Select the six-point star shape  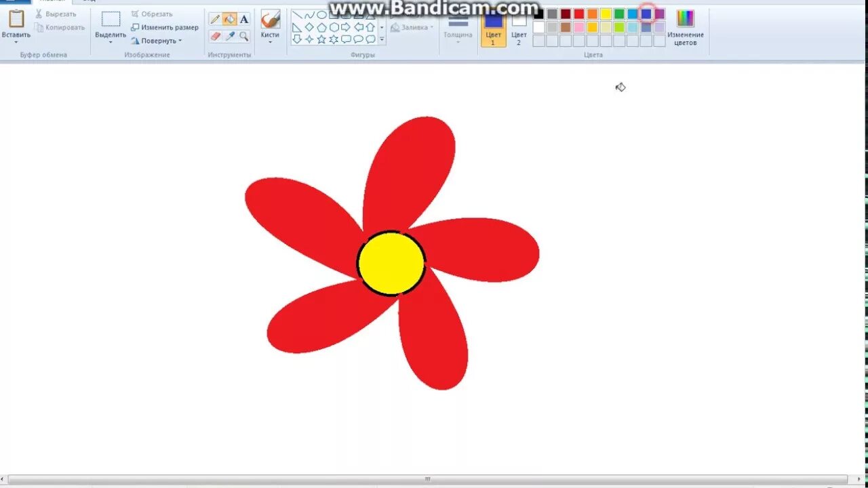[334, 39]
